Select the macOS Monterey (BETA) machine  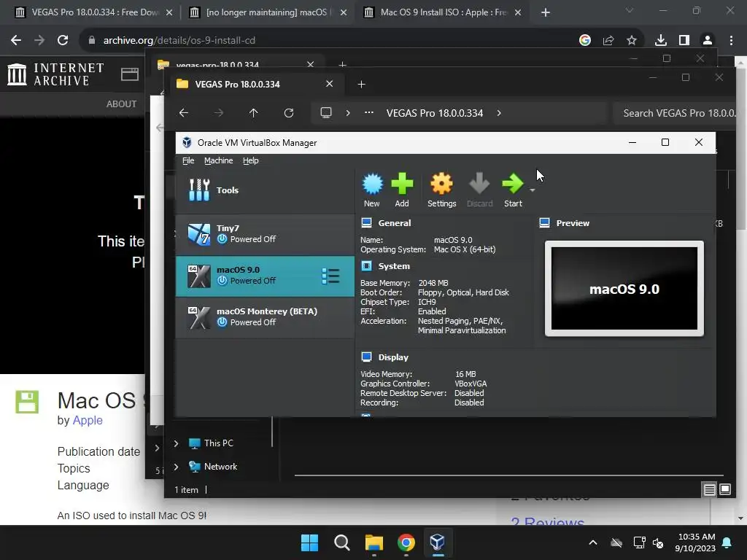[265, 317]
